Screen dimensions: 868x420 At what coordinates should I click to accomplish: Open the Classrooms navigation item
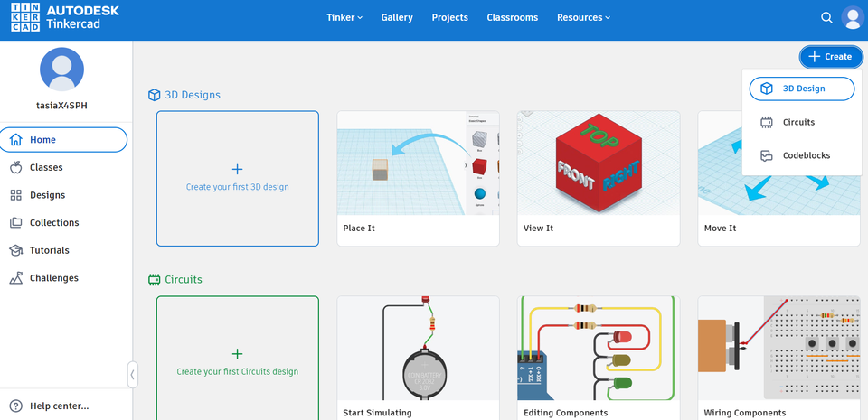[513, 18]
